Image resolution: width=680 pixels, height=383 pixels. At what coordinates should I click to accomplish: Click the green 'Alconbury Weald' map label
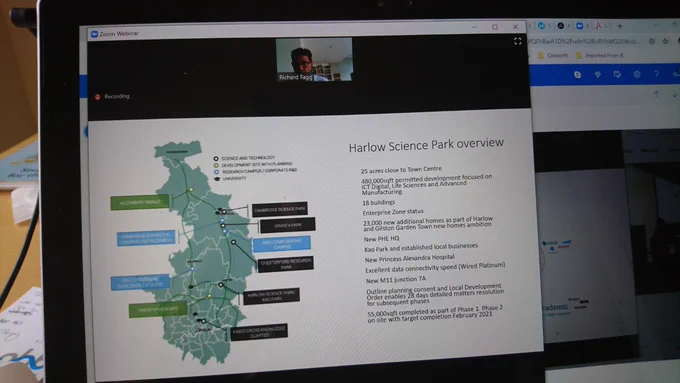point(140,203)
